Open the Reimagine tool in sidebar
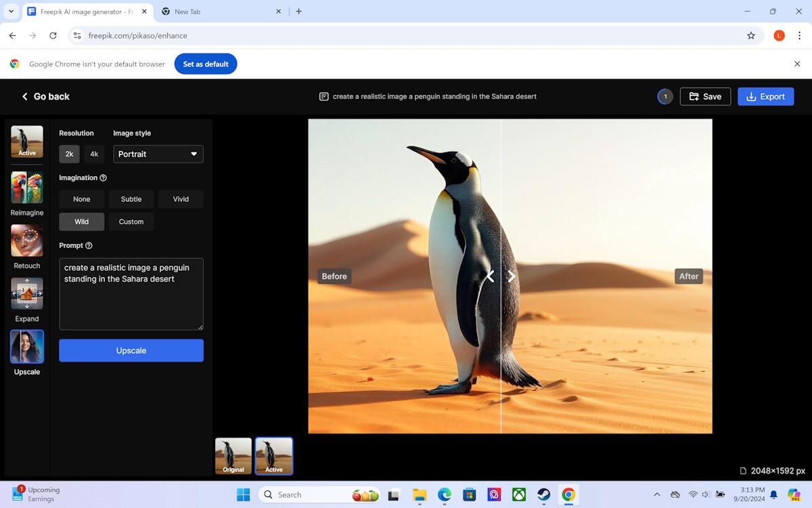Viewport: 812px width, 508px height. tap(27, 188)
